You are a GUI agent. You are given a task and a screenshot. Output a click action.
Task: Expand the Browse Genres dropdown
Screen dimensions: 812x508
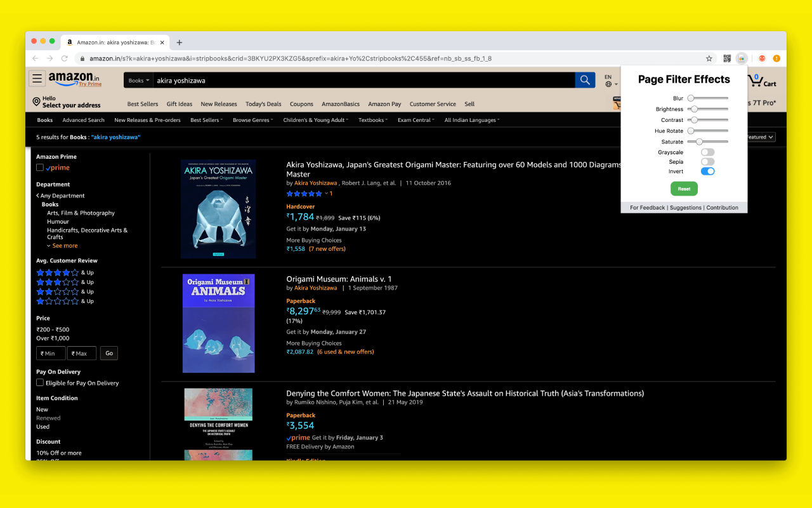[252, 120]
